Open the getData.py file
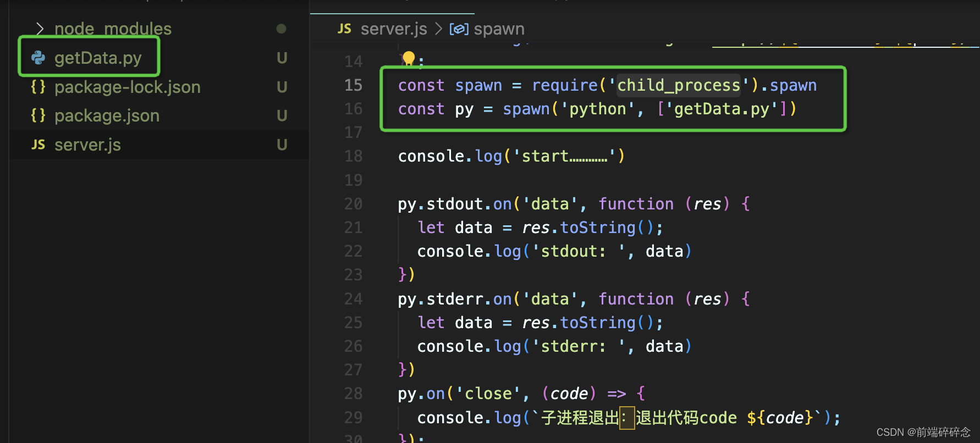 (x=98, y=58)
